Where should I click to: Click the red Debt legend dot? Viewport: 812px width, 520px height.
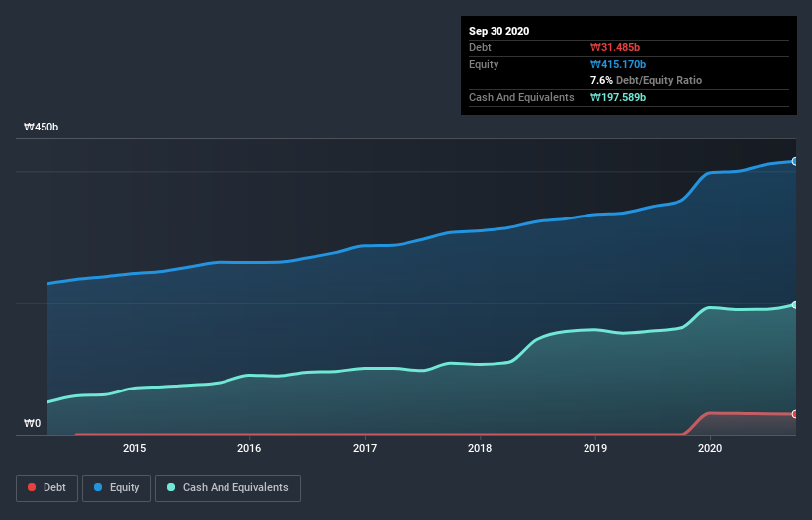[32, 487]
